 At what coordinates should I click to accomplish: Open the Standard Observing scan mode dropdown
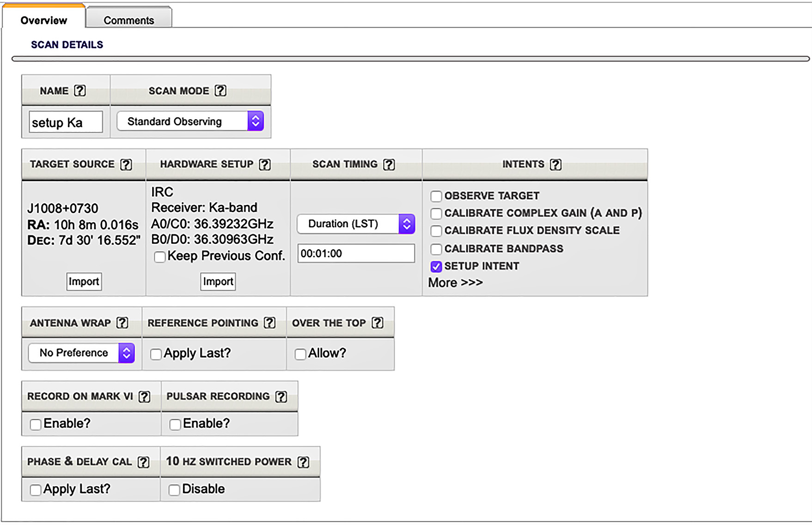pyautogui.click(x=190, y=122)
